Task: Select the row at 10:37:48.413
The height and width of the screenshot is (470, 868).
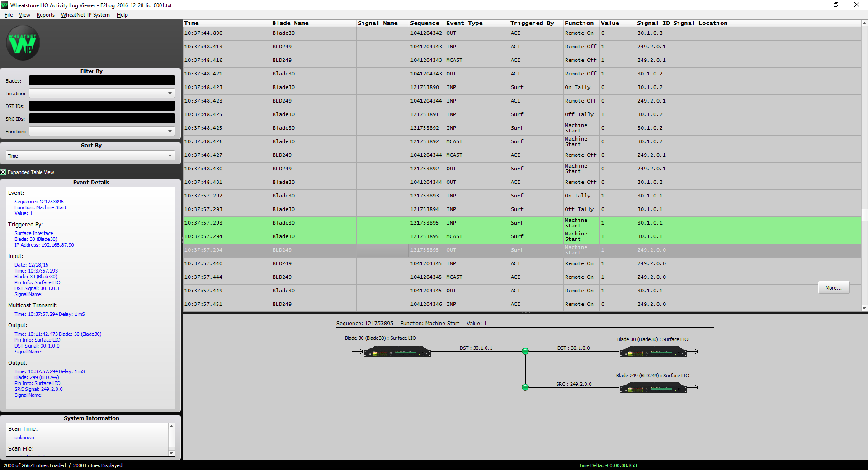Action: (522, 47)
